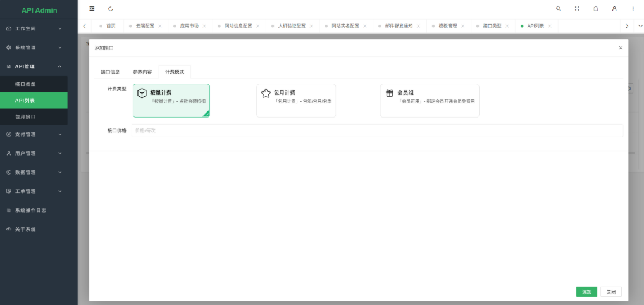Toggle fullscreen mode icon in header
Screen dimensions: 644x305
click(577, 9)
